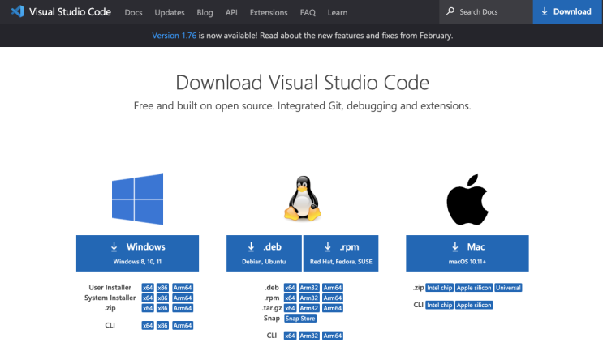Viewport: 603px width, 364px height.
Task: Download the .rpm package big button
Action: (341, 253)
